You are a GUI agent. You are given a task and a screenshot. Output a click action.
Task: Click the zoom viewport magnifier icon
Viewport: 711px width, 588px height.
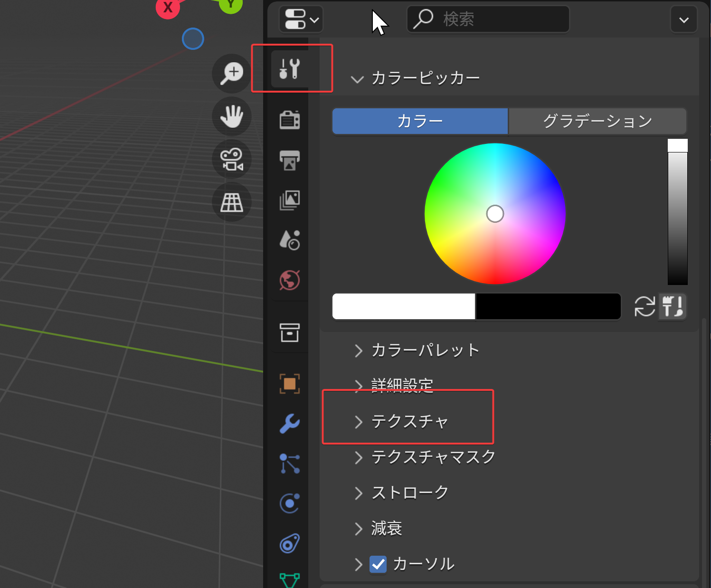click(x=232, y=74)
